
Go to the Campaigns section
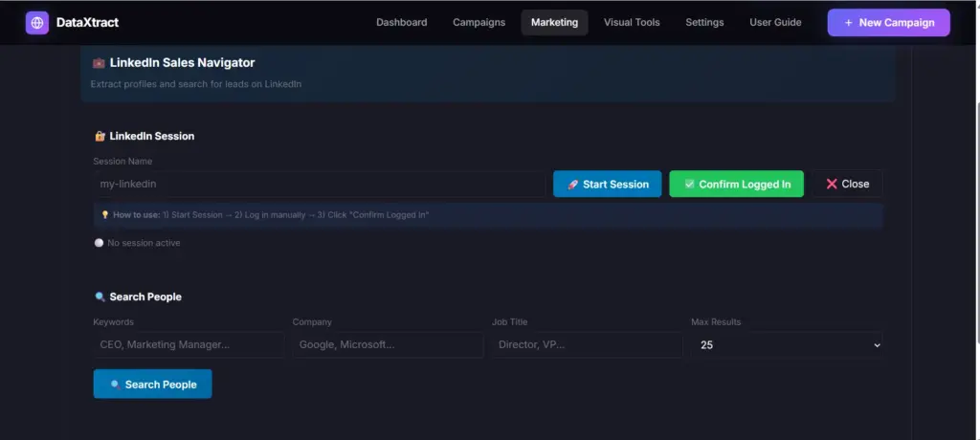(479, 23)
